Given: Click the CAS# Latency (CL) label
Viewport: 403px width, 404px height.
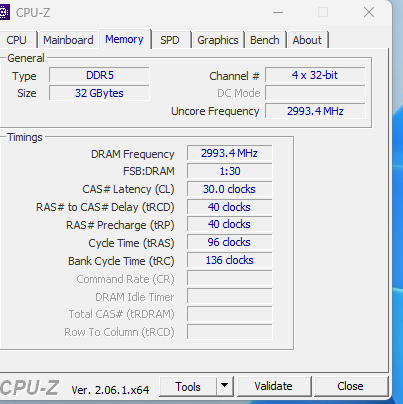Looking at the screenshot, I should point(128,189).
